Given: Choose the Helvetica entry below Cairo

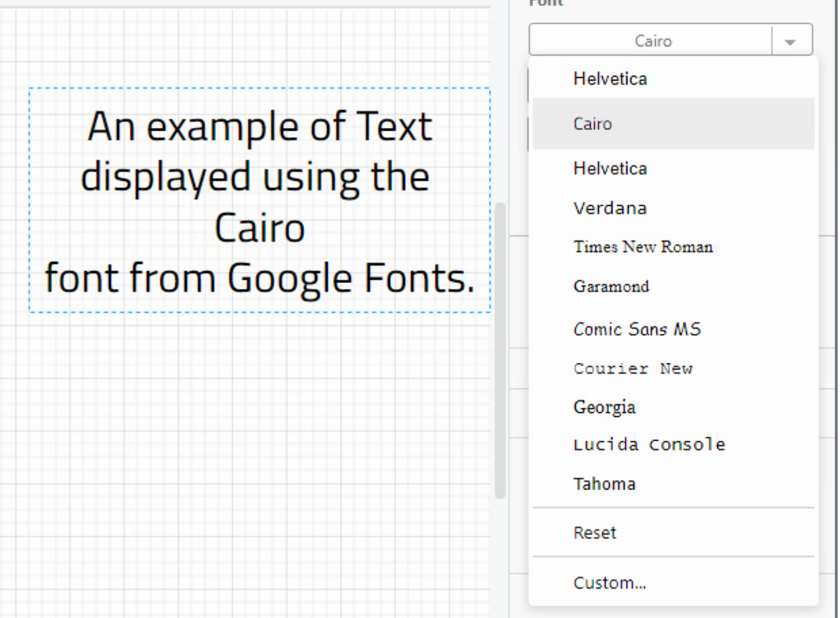Looking at the screenshot, I should (x=673, y=168).
